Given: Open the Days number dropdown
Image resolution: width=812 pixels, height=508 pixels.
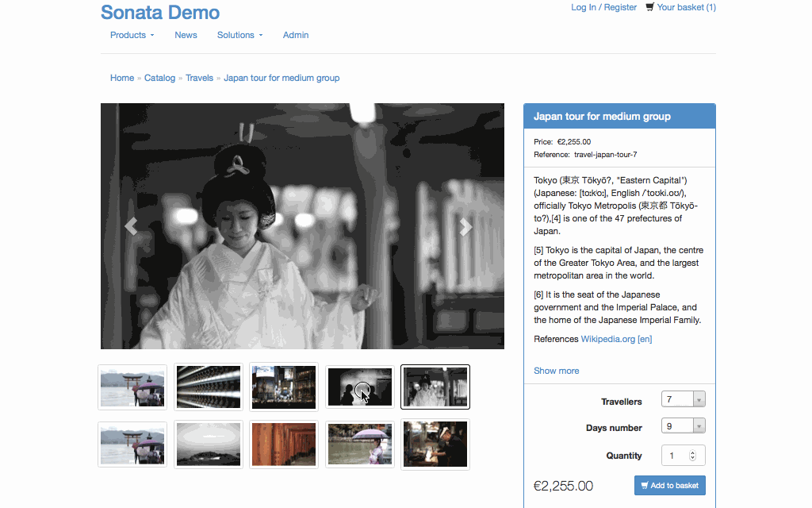Looking at the screenshot, I should pos(683,427).
